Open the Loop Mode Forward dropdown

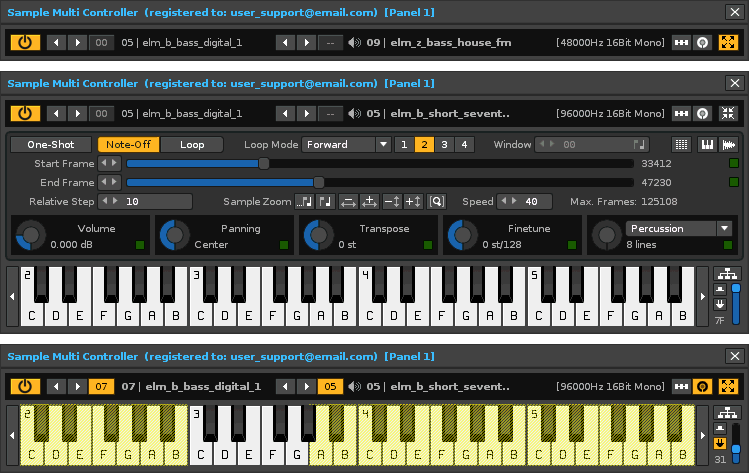click(x=347, y=144)
